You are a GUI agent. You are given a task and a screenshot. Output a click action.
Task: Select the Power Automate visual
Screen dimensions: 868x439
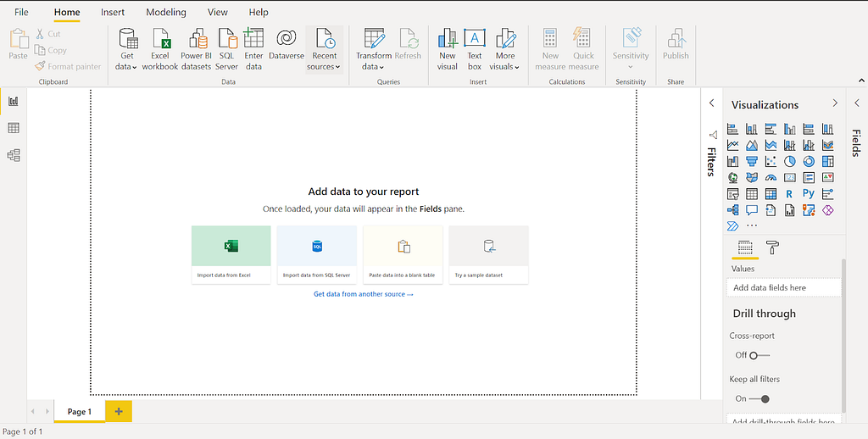click(x=732, y=226)
